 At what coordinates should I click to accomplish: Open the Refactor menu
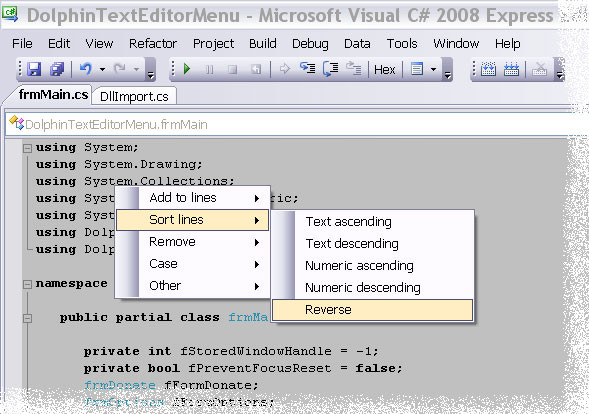tap(153, 44)
